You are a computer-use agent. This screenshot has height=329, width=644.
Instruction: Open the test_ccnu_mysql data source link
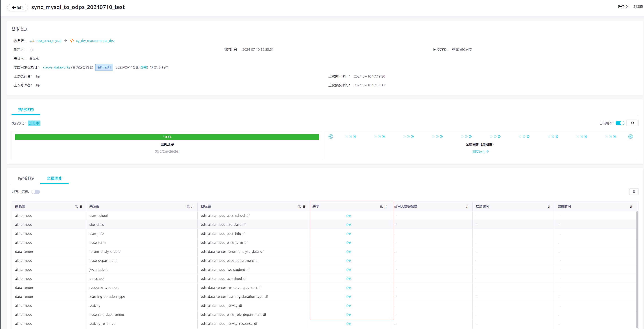[x=49, y=41]
